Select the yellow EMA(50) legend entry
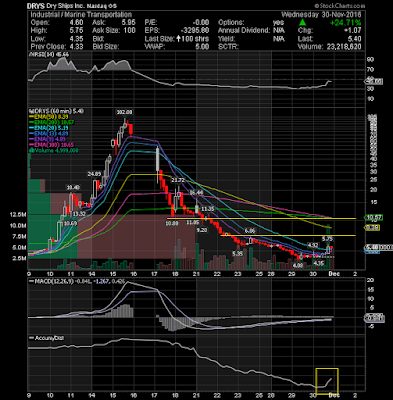Viewport: 393px width, 400px height. (x=50, y=117)
